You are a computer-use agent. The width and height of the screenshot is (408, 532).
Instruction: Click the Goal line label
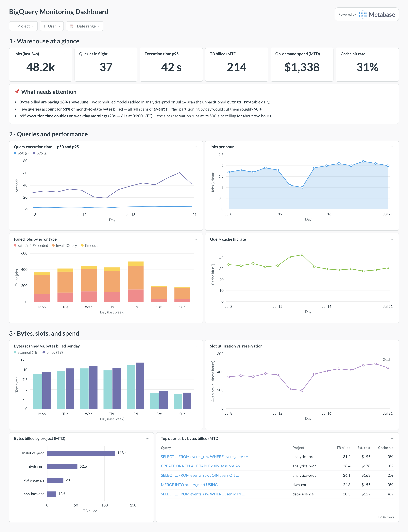pos(386,360)
